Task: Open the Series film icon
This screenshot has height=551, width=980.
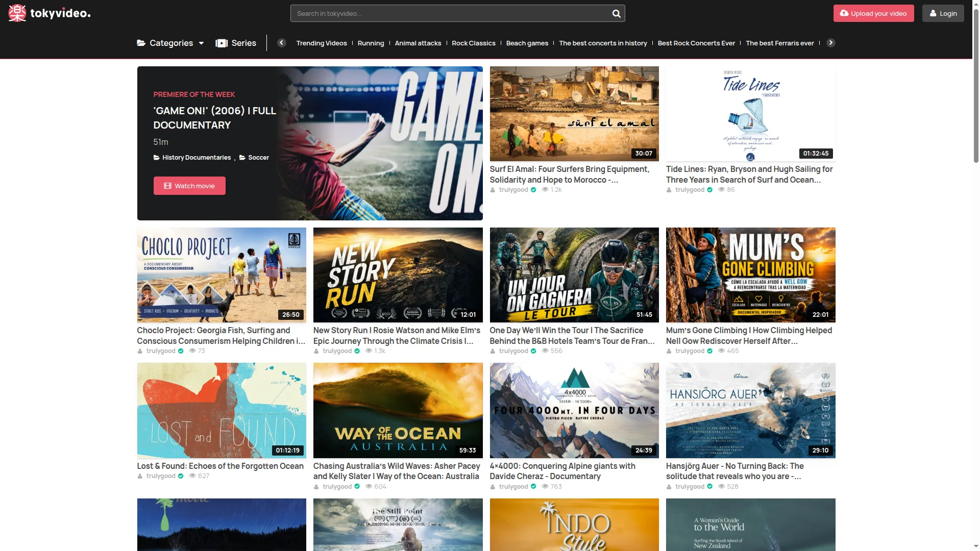Action: click(222, 43)
